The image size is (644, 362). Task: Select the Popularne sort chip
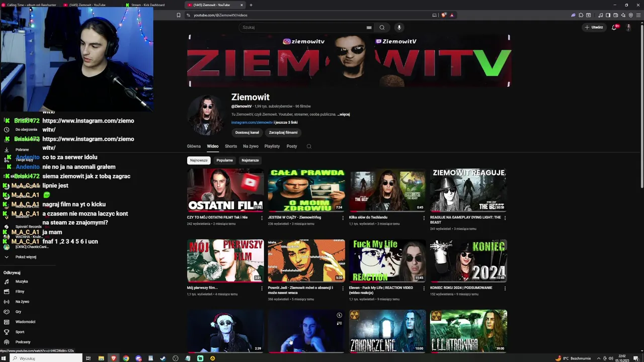pos(224,160)
